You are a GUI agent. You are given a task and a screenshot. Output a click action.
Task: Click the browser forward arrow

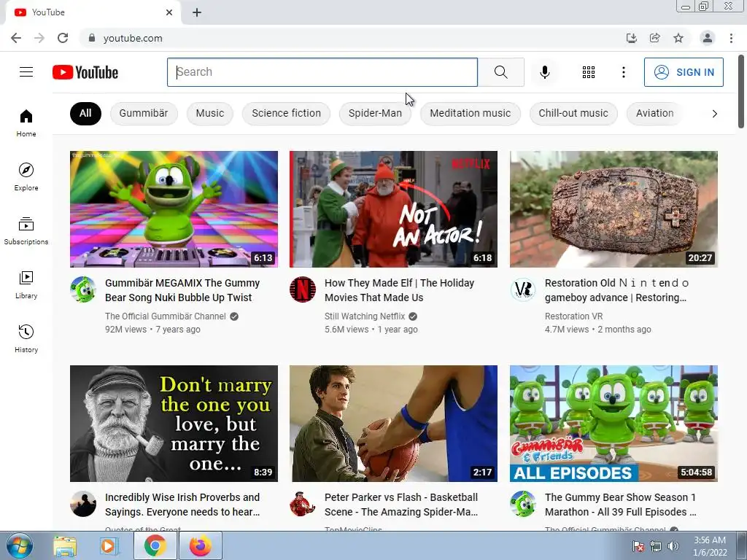tap(39, 38)
